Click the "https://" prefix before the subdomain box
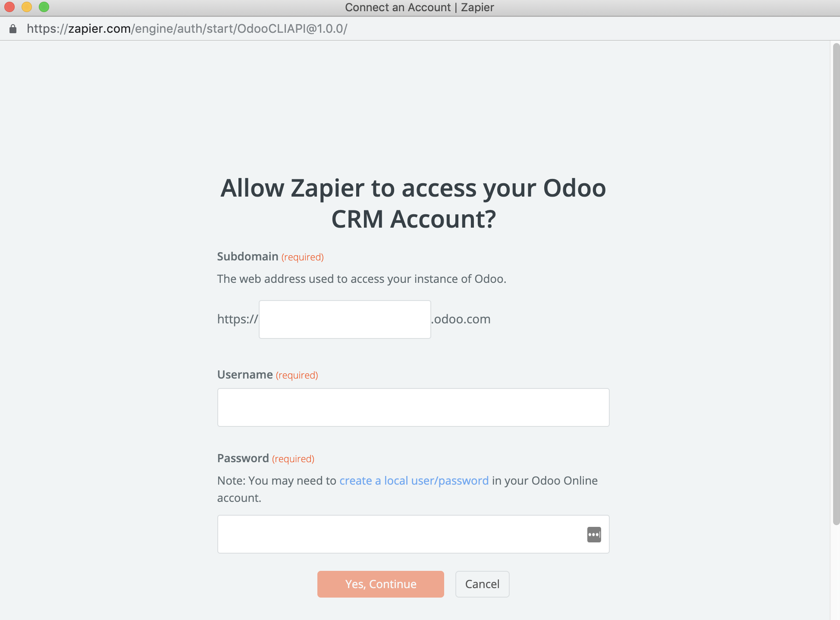840x620 pixels. coord(238,319)
